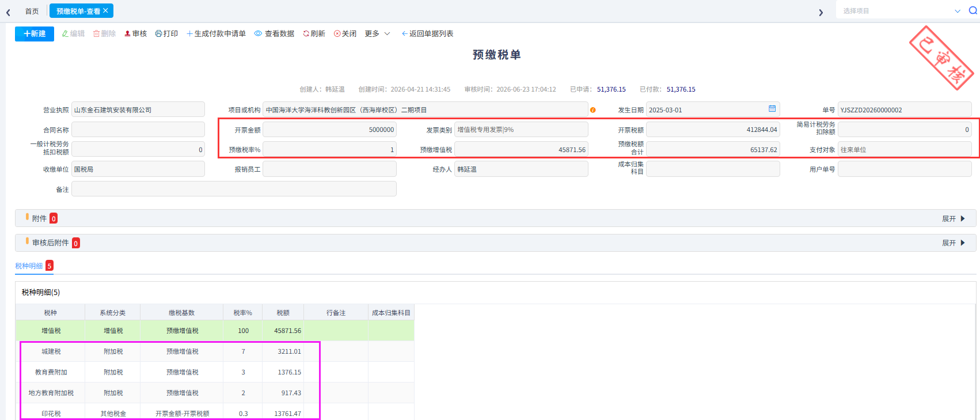Click the 编辑 toolbar button

[73, 34]
